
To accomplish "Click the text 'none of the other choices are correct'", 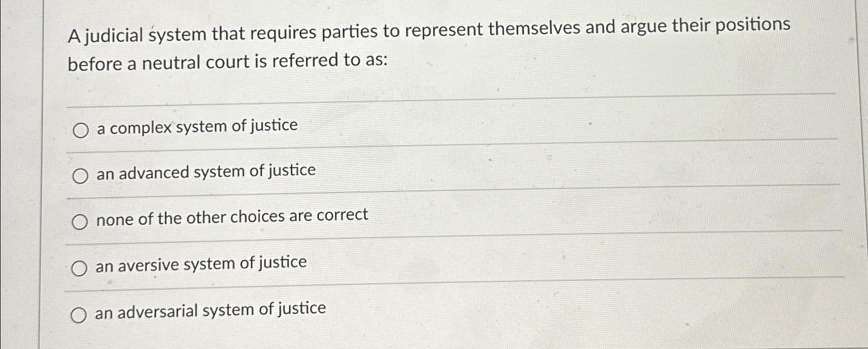I will pos(232,216).
